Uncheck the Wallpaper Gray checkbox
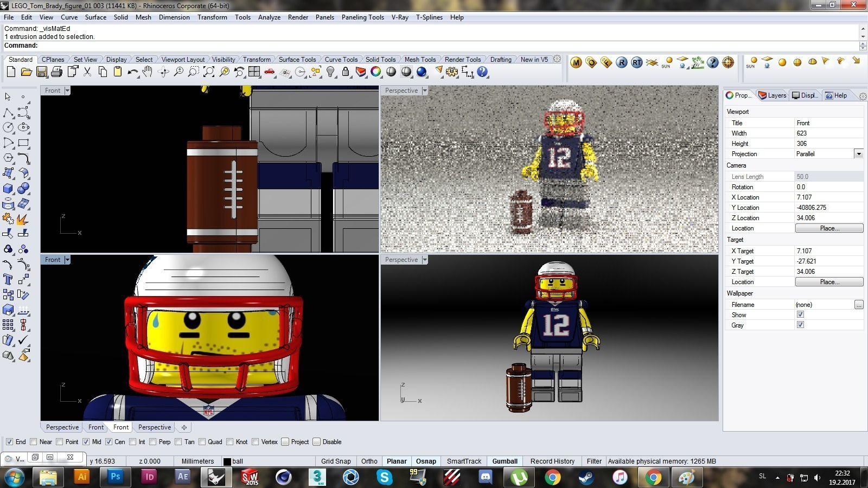This screenshot has width=868, height=488. (800, 325)
